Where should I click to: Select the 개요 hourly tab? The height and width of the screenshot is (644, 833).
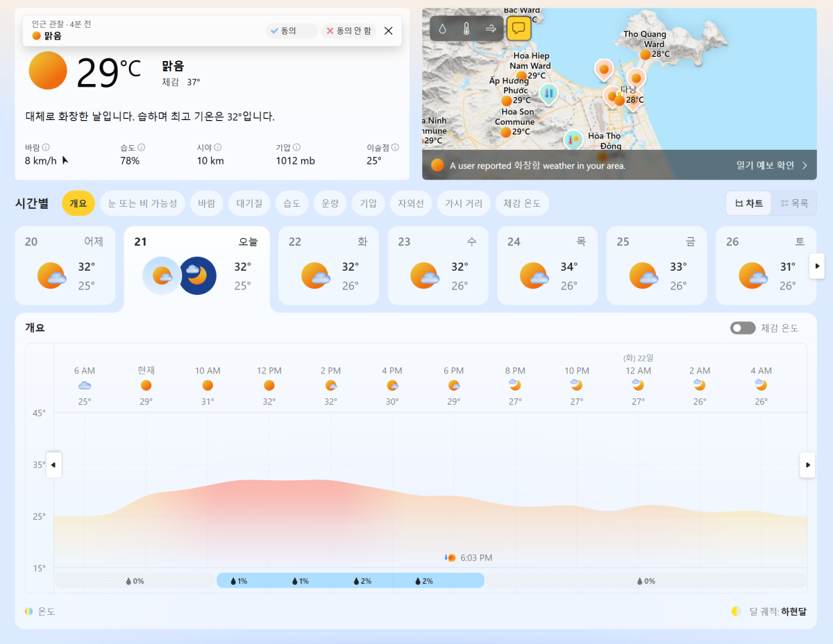[x=78, y=203]
